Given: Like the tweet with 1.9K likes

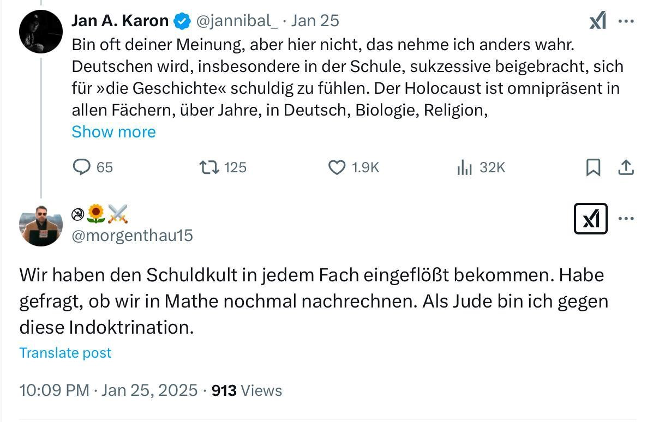Looking at the screenshot, I should (337, 167).
